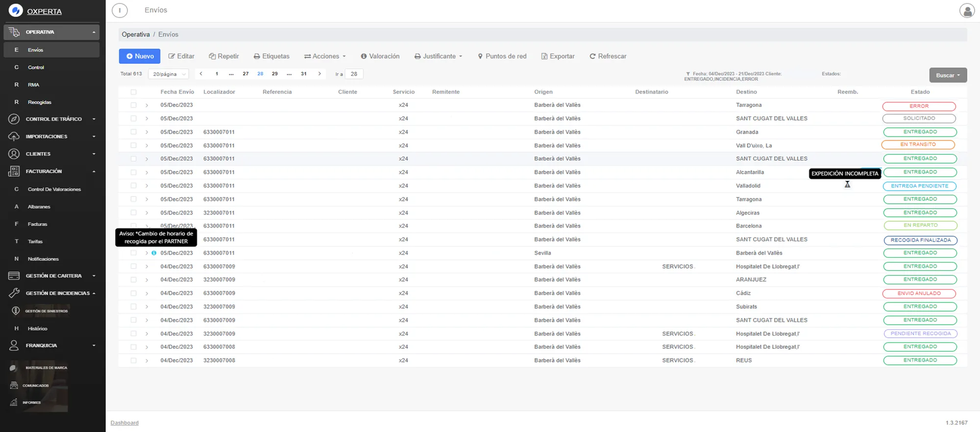Check the row destined to REUS

click(x=133, y=360)
